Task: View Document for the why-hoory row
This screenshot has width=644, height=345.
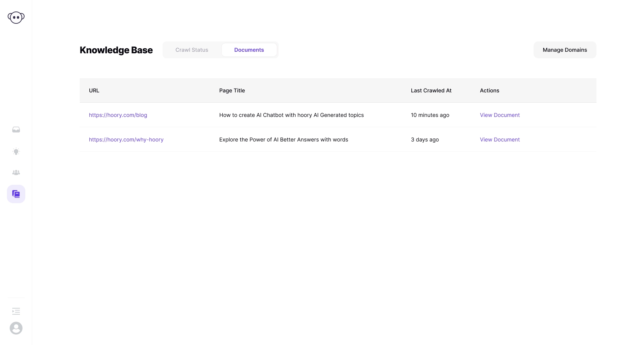Action: click(x=500, y=140)
